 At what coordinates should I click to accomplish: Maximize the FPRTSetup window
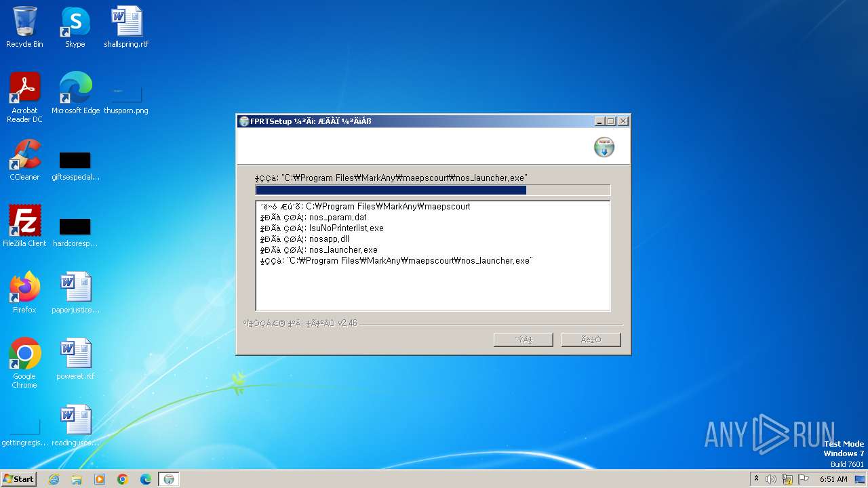tap(611, 121)
